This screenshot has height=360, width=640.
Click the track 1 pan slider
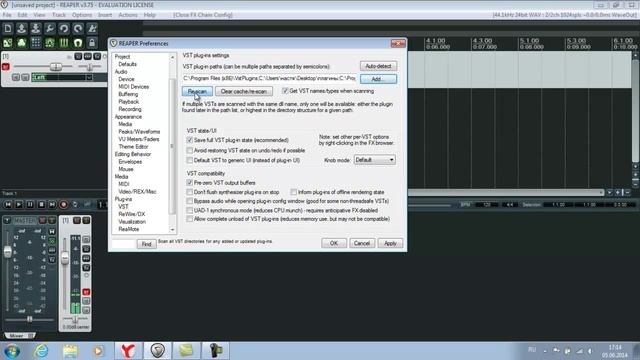coord(89,67)
